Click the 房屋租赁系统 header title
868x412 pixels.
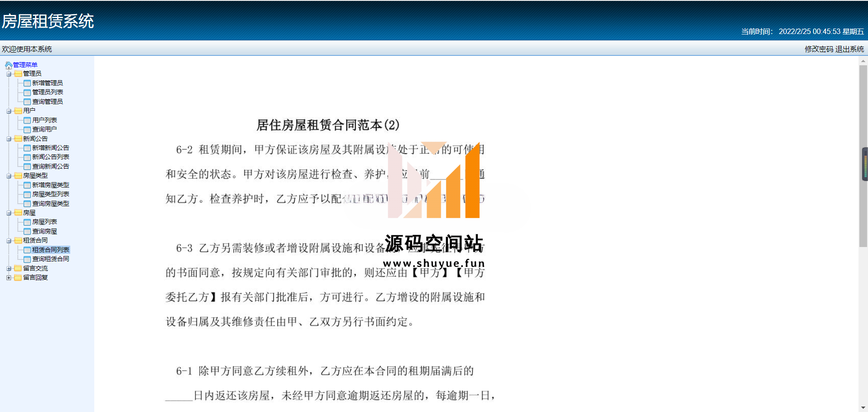point(48,21)
